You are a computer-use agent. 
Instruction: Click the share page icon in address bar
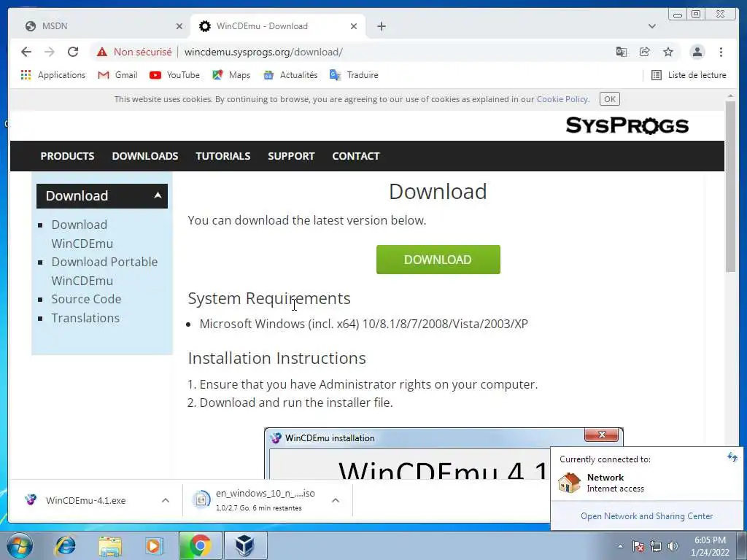[645, 52]
